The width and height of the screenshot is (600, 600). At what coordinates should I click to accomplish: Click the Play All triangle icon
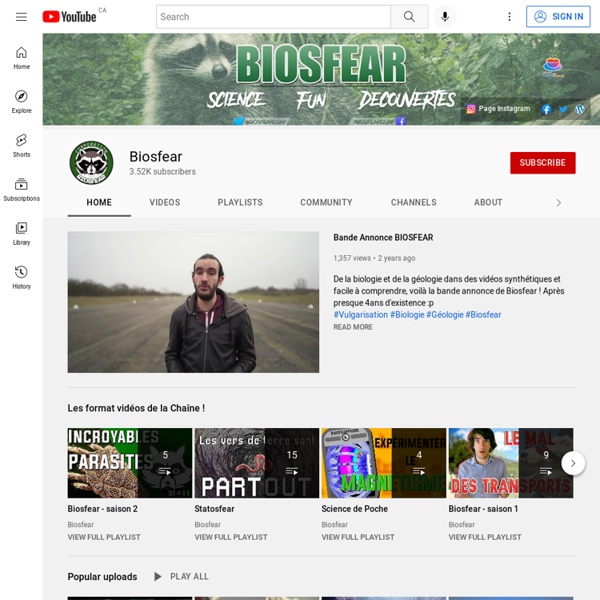[157, 576]
